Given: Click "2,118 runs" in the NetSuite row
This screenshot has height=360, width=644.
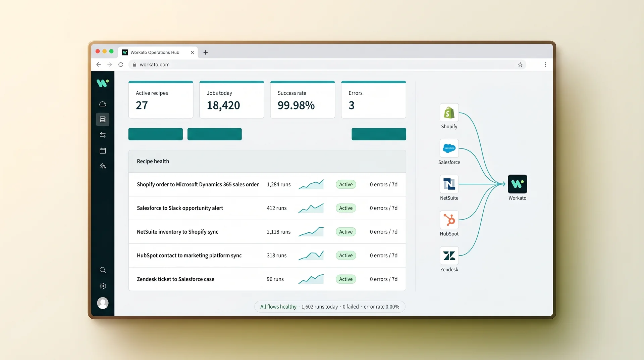Looking at the screenshot, I should tap(279, 232).
